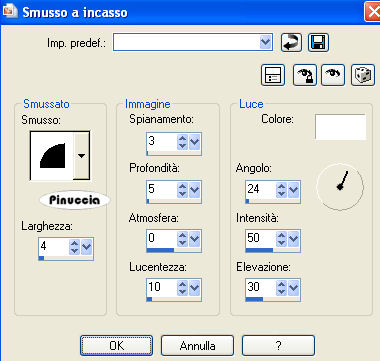Click the dialog title bar app icon
The height and width of the screenshot is (361, 380).
(x=9, y=11)
